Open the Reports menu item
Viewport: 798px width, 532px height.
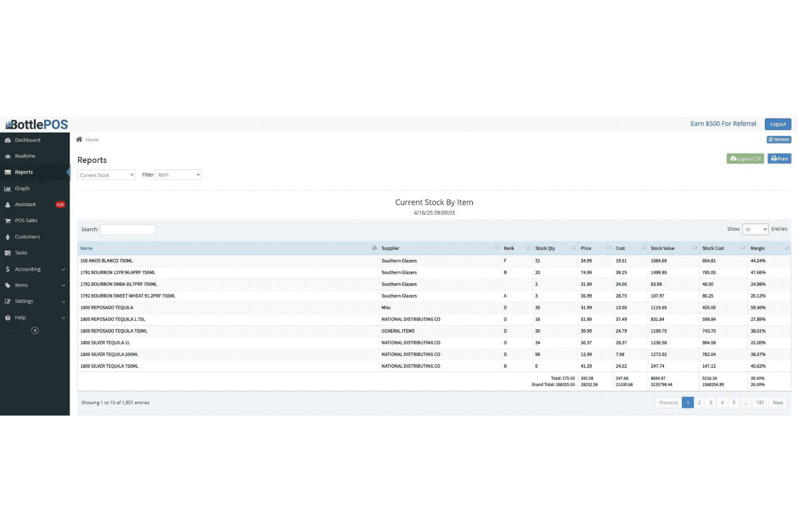(35, 172)
